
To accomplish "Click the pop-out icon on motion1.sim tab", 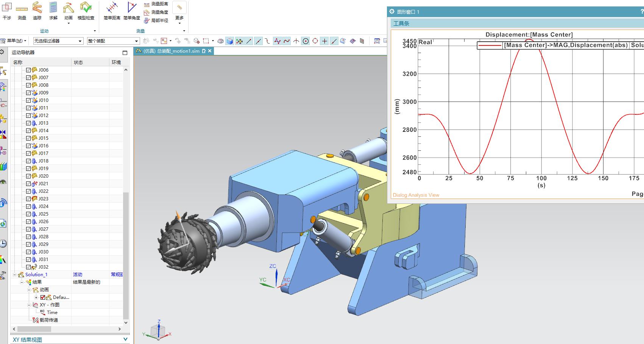I will click(204, 51).
